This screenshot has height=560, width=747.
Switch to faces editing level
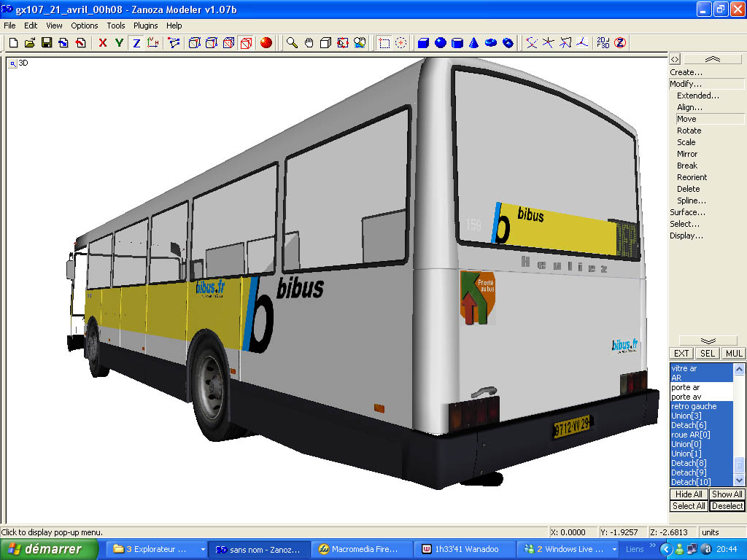(x=228, y=43)
